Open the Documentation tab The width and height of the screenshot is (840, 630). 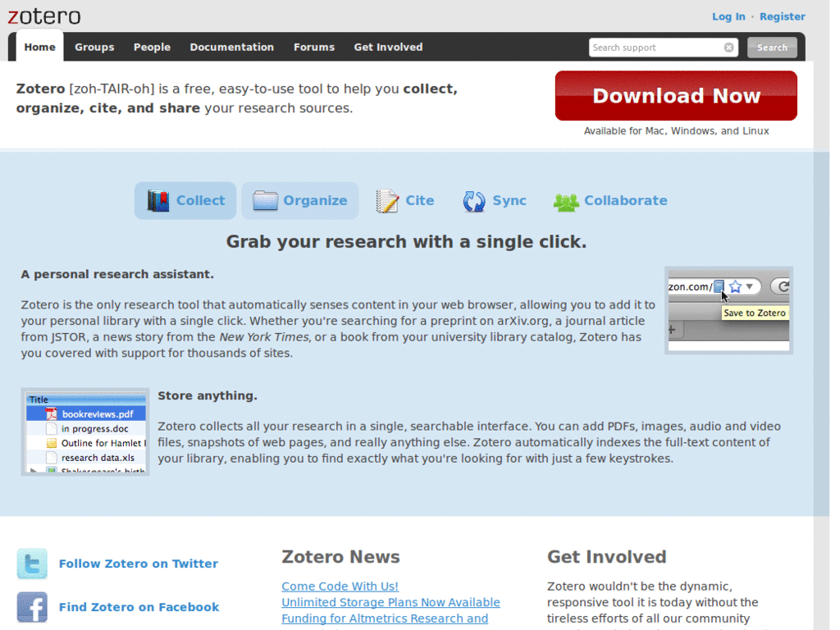coord(231,47)
